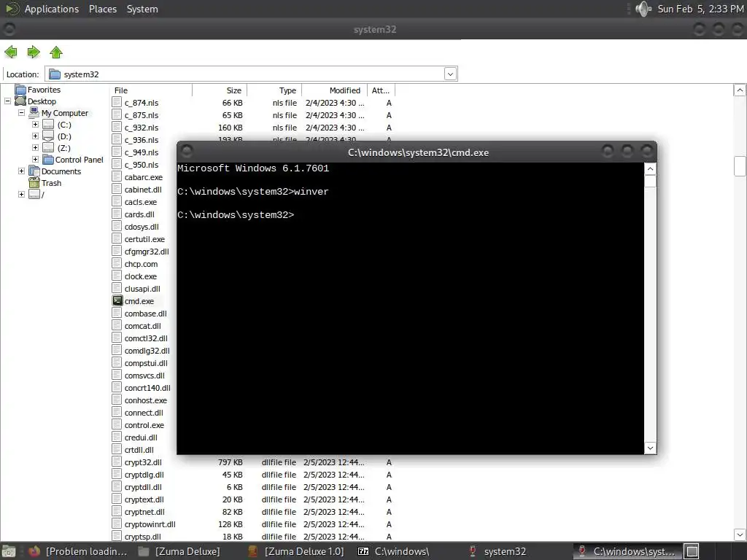Select the (D:) drive icon

pyautogui.click(x=48, y=136)
